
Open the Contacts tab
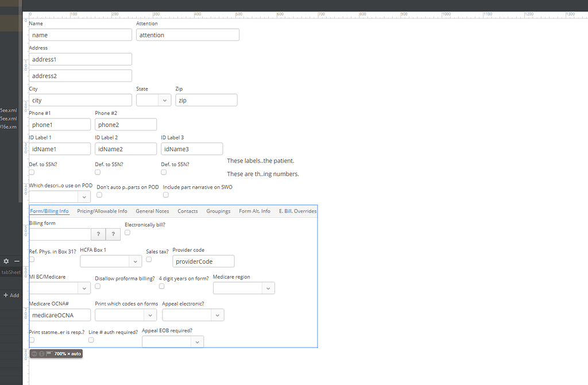pyautogui.click(x=187, y=211)
